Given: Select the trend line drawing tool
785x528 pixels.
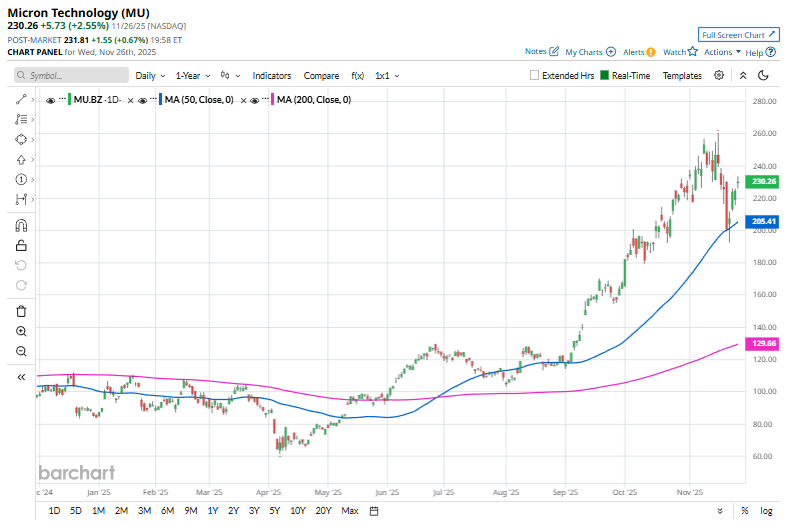Looking at the screenshot, I should [x=21, y=99].
